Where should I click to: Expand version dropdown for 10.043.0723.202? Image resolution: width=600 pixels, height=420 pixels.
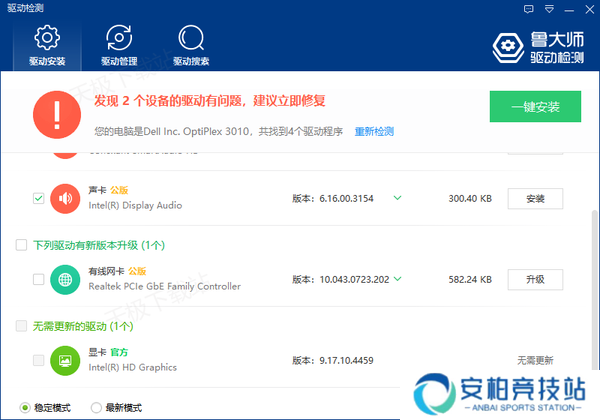click(x=398, y=279)
